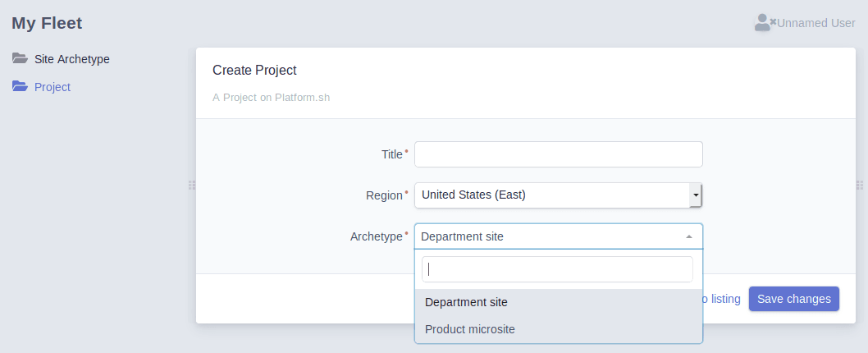
Task: Collapse the Archetype dropdown showing Department site
Action: coord(559,236)
